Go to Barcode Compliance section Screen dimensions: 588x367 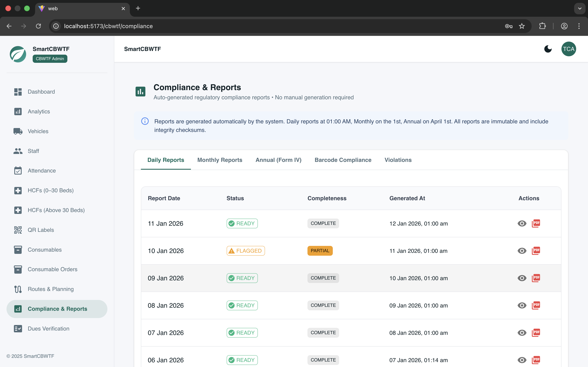tap(343, 160)
